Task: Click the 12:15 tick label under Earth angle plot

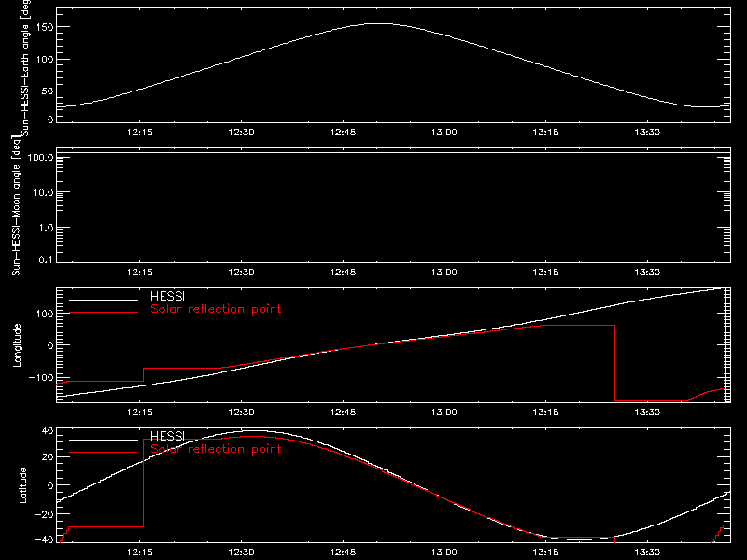Action: click(x=139, y=133)
